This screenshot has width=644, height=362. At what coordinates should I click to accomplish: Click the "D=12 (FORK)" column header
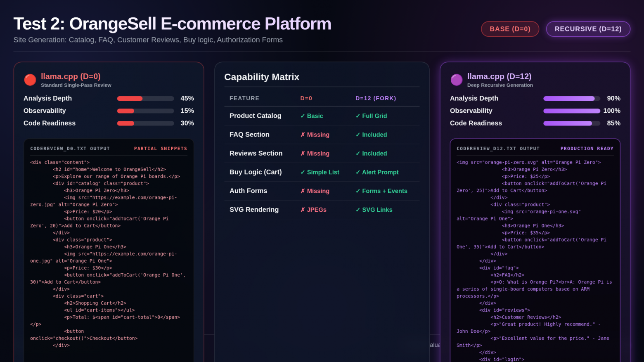(x=376, y=98)
